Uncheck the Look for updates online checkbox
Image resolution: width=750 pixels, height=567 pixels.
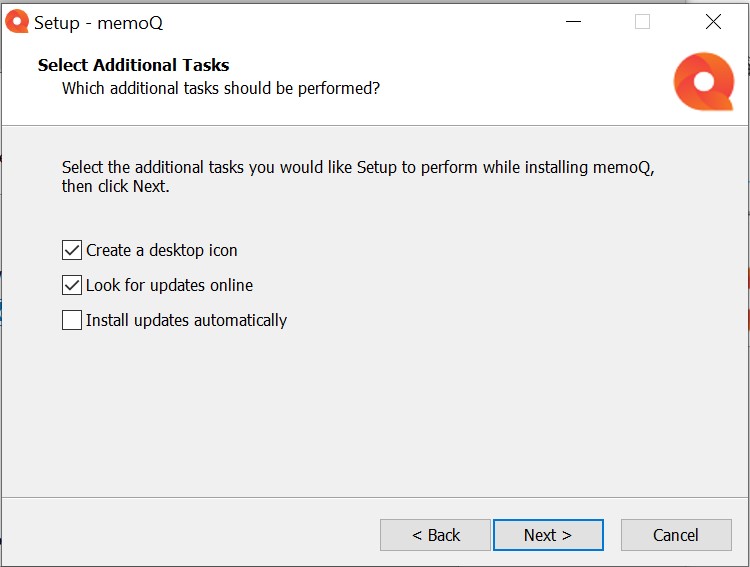tap(72, 285)
